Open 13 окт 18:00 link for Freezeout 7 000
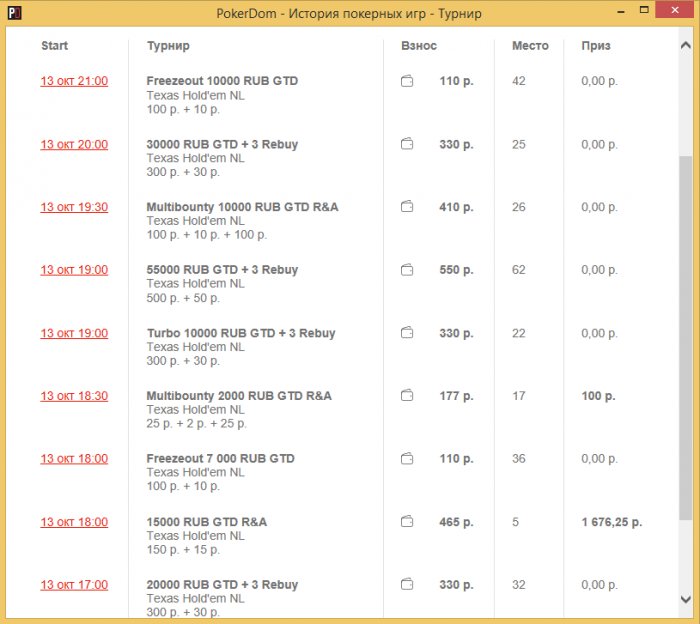Screen dimensions: 700x624 coord(74,459)
